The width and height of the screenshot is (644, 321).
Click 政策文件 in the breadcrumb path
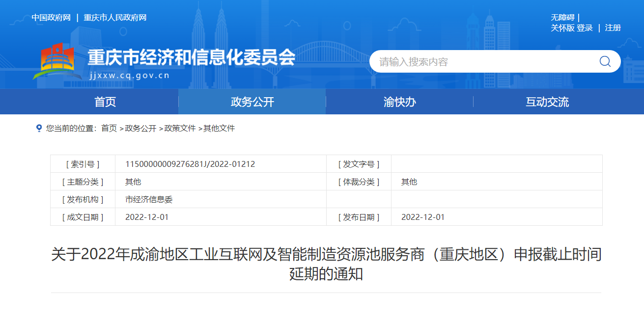(x=180, y=128)
